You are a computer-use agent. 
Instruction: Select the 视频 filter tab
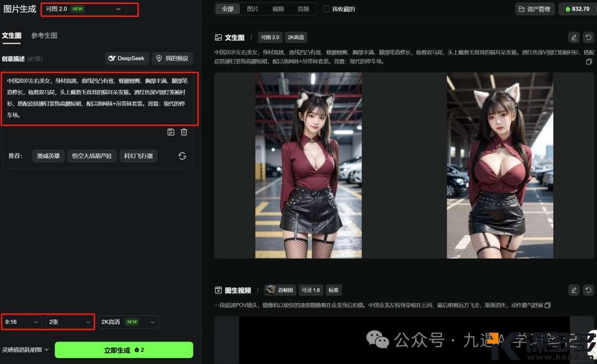(278, 9)
